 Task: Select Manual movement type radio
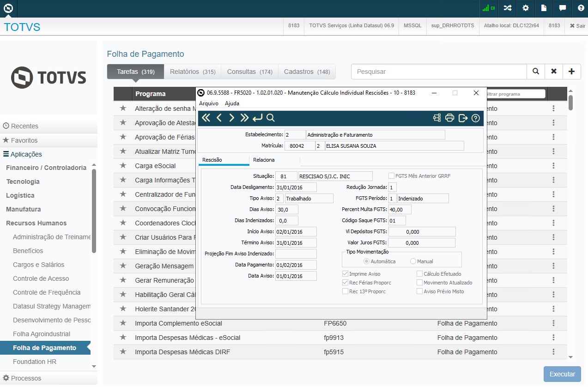click(413, 261)
